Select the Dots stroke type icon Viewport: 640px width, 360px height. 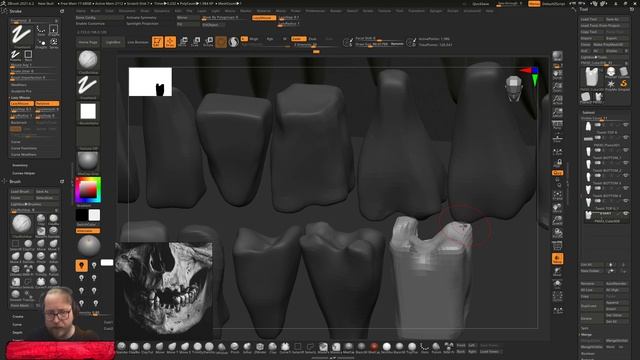point(41,29)
